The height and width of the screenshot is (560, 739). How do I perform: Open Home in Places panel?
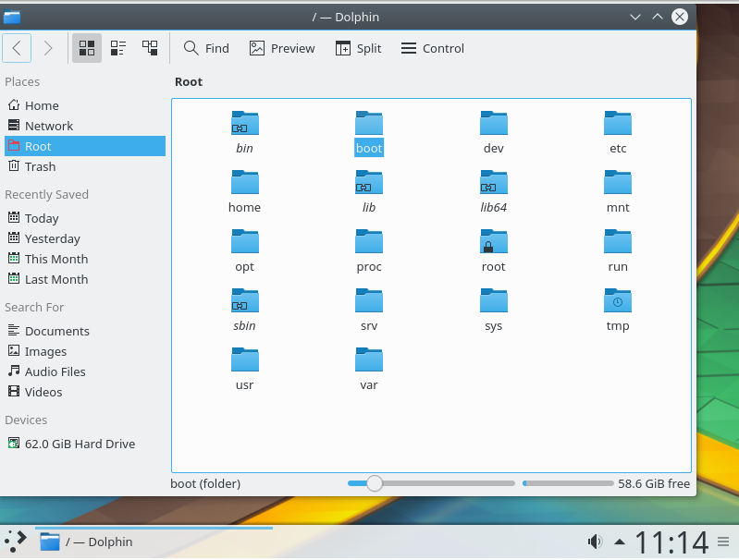coord(42,105)
